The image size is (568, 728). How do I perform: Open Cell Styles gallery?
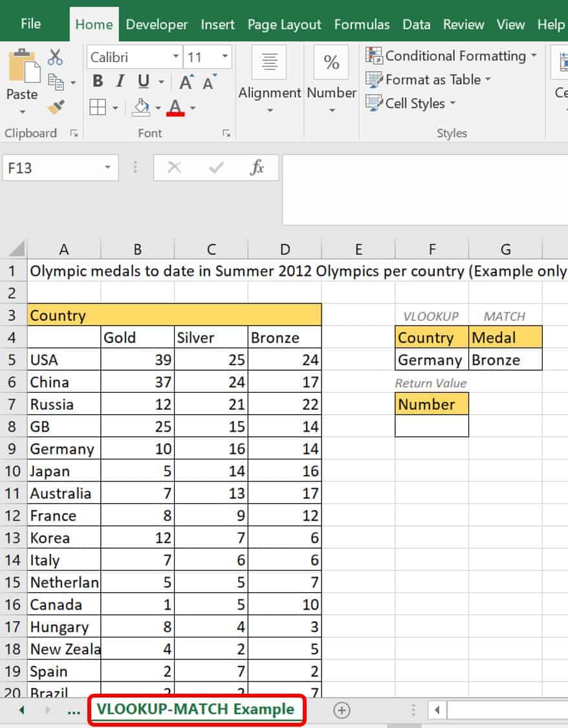[x=410, y=103]
